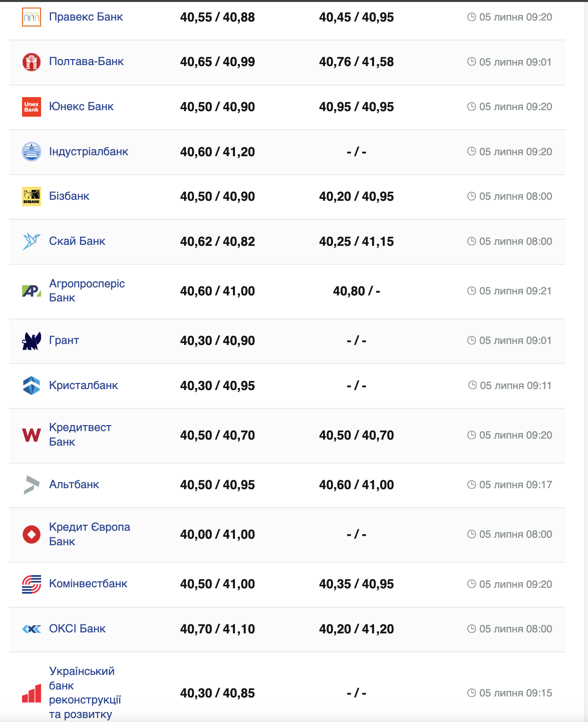The image size is (588, 722).
Task: Click Скай Банк rate 40,62 / 40,82
Action: click(x=217, y=241)
